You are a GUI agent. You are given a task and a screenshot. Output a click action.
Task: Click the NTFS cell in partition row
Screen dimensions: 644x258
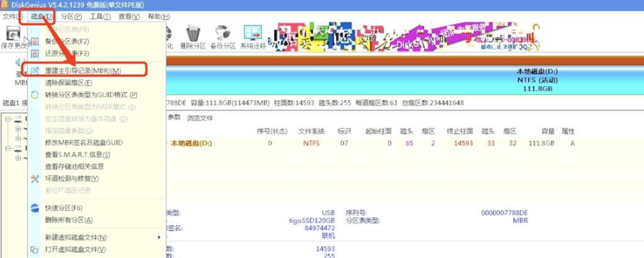click(x=311, y=143)
